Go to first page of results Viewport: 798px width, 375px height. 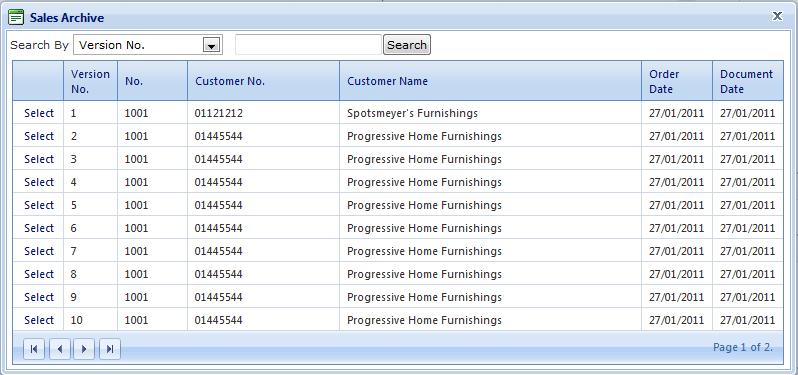34,349
